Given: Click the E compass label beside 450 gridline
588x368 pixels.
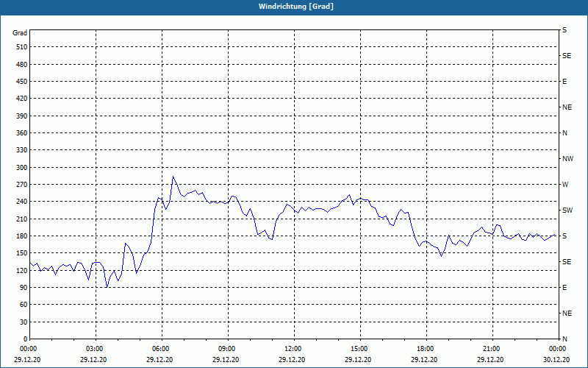Looking at the screenshot, I should coord(564,82).
